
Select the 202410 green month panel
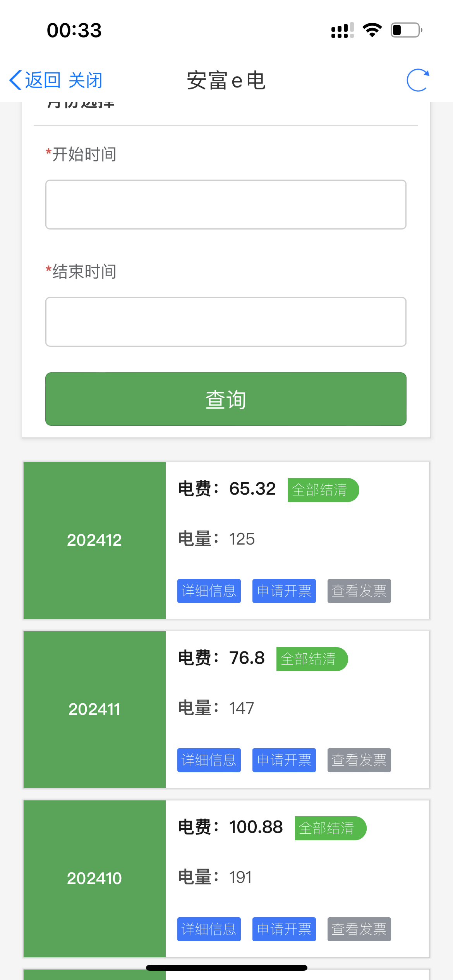coord(94,879)
